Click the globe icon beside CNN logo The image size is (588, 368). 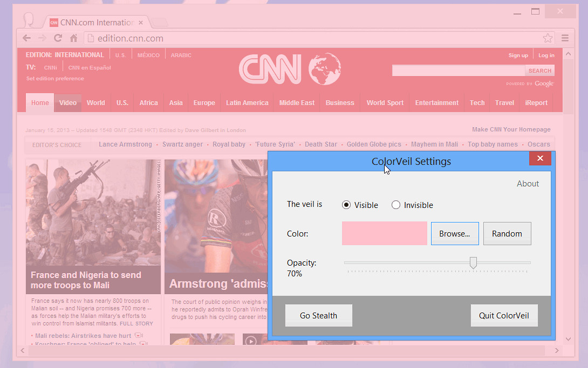click(324, 69)
